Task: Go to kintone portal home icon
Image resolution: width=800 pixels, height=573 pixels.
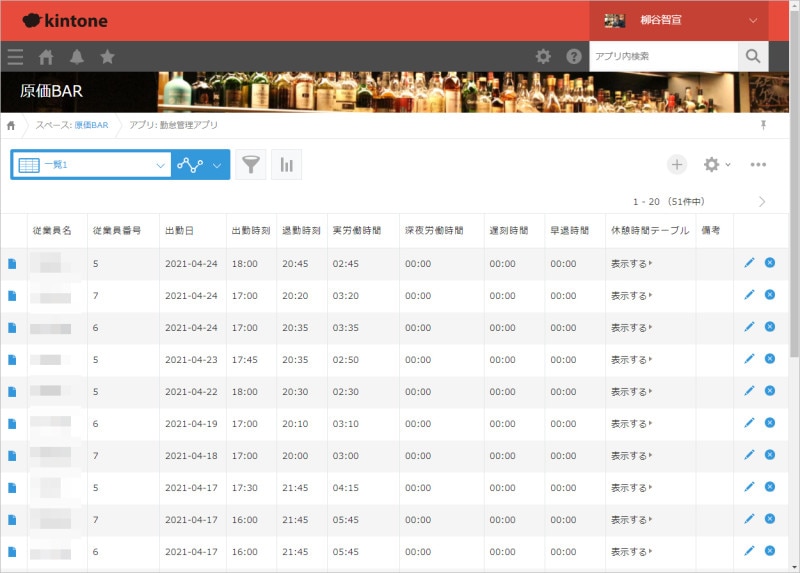Action: point(46,57)
